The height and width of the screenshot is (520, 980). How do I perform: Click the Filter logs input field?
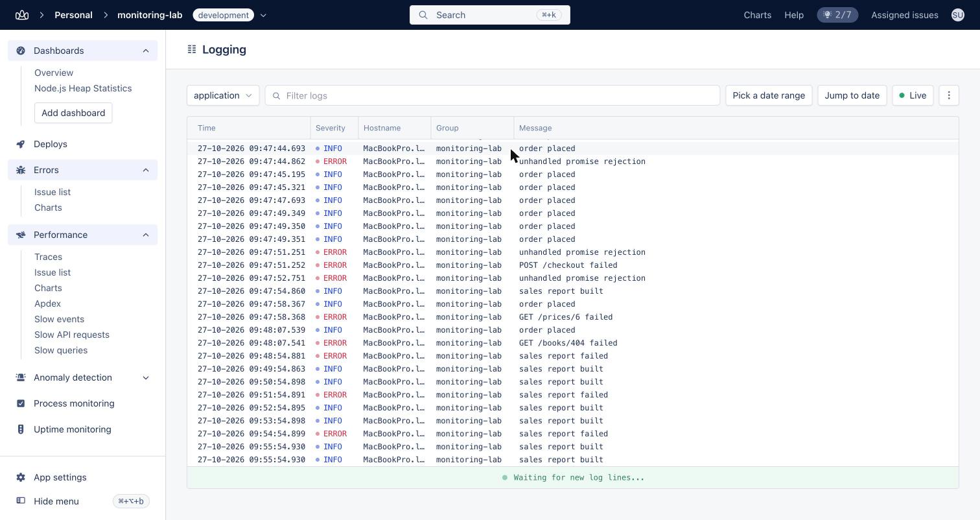pyautogui.click(x=492, y=95)
